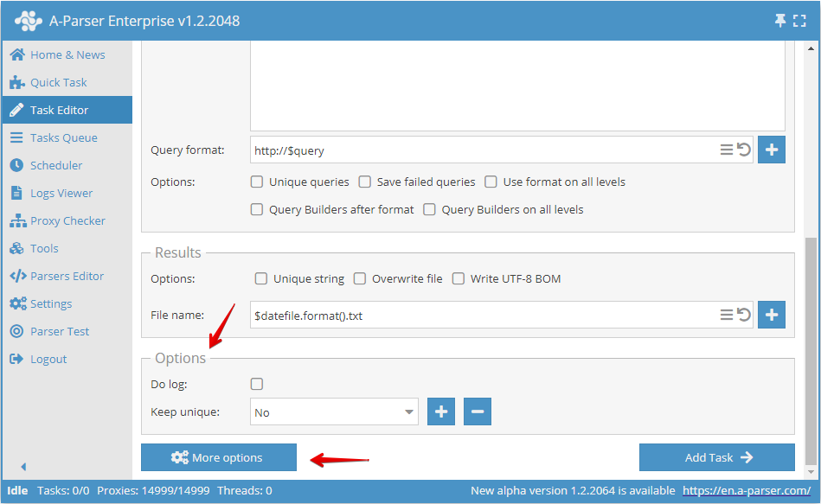Open Parser Test from the sidebar

pos(55,331)
